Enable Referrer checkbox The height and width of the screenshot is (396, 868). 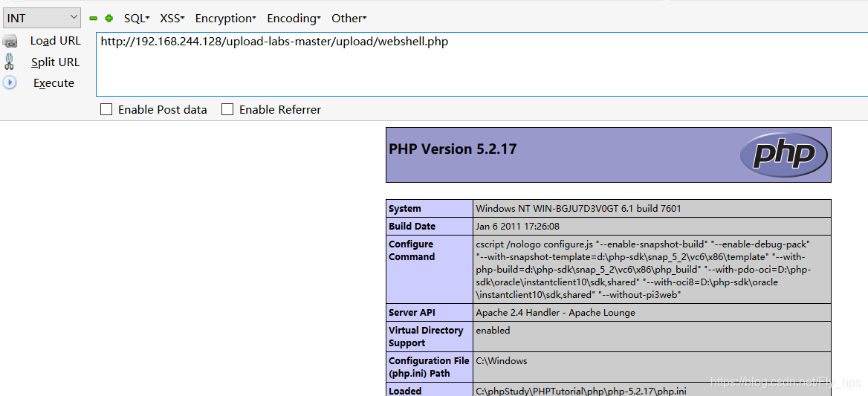tap(227, 109)
